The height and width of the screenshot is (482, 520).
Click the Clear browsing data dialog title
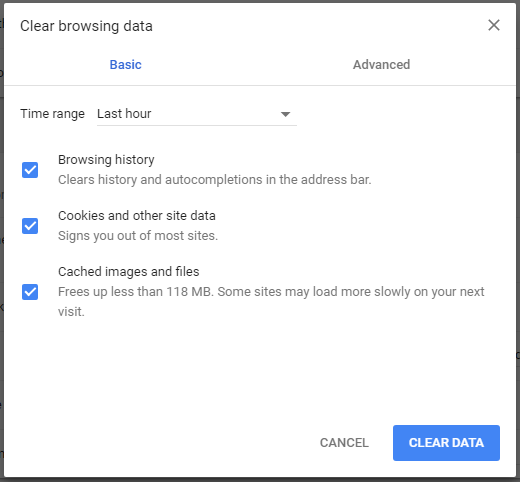(x=86, y=26)
